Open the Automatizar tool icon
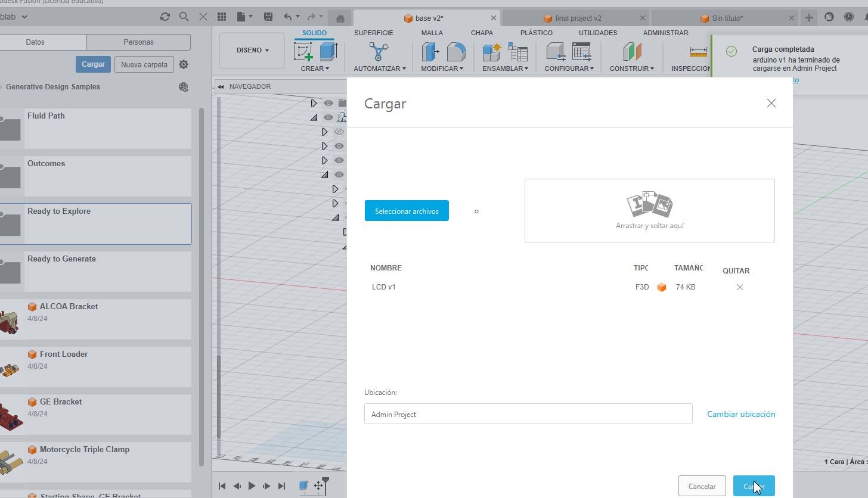 coord(379,52)
